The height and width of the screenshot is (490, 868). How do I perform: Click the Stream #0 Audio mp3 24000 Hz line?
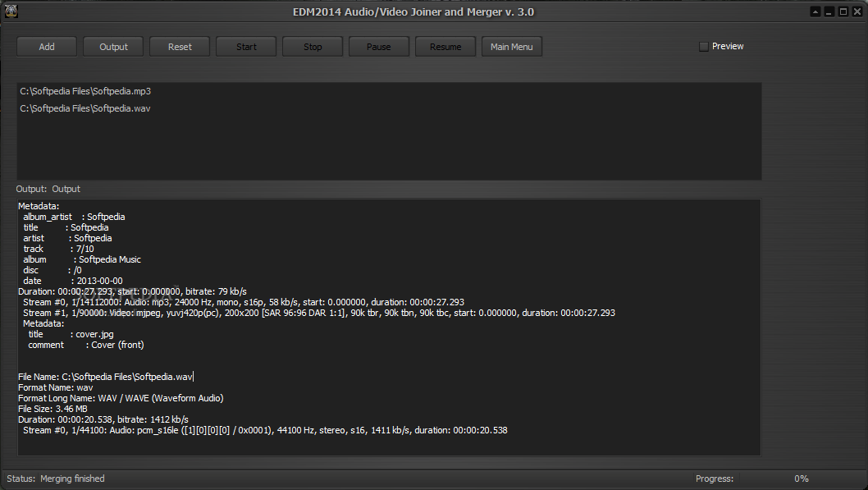point(244,302)
